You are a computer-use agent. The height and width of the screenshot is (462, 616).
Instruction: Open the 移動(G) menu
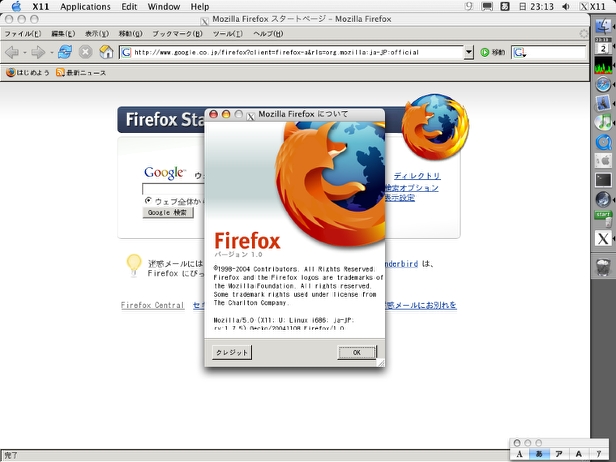pos(130,34)
